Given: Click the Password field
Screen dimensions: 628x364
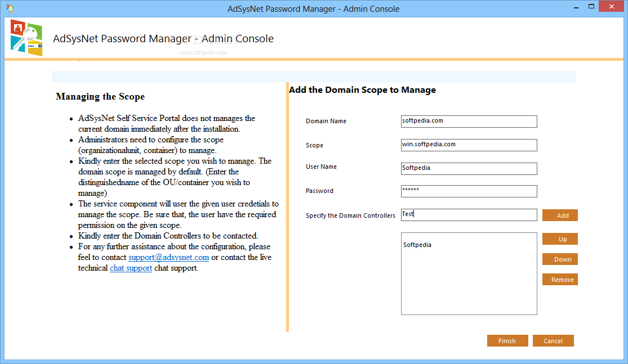Looking at the screenshot, I should click(x=469, y=191).
